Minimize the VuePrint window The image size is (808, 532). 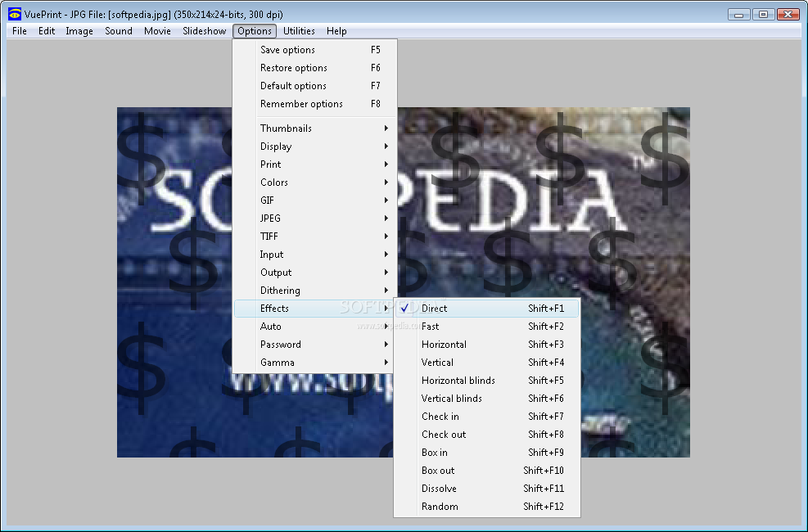[x=739, y=15]
